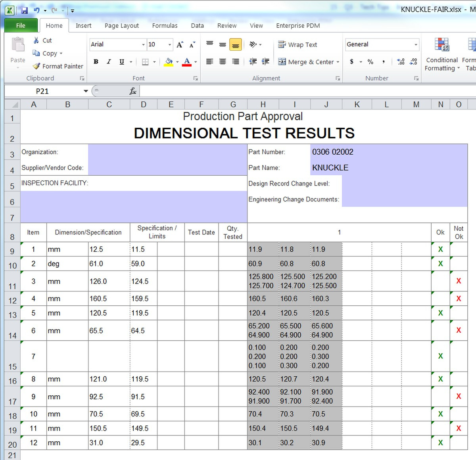Open the Enterprise PDM tab

[298, 25]
